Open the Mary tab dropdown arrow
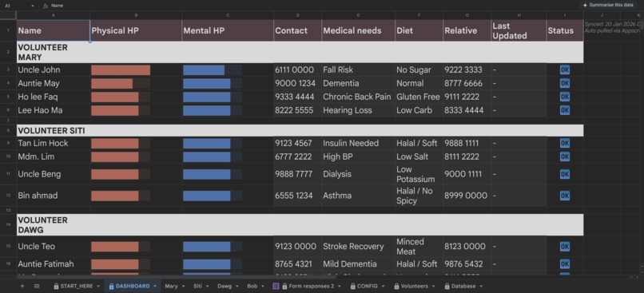Screen dimensions: 644x293 (183, 287)
